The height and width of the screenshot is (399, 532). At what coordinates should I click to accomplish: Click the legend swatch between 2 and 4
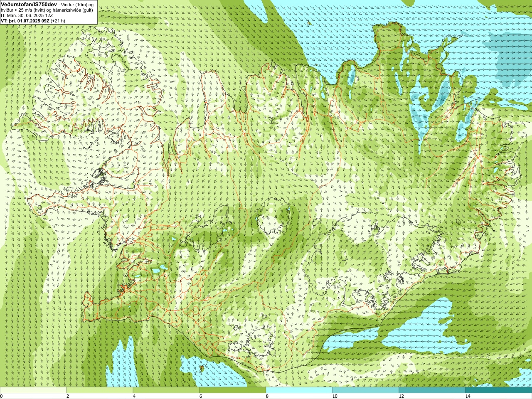click(x=100, y=390)
